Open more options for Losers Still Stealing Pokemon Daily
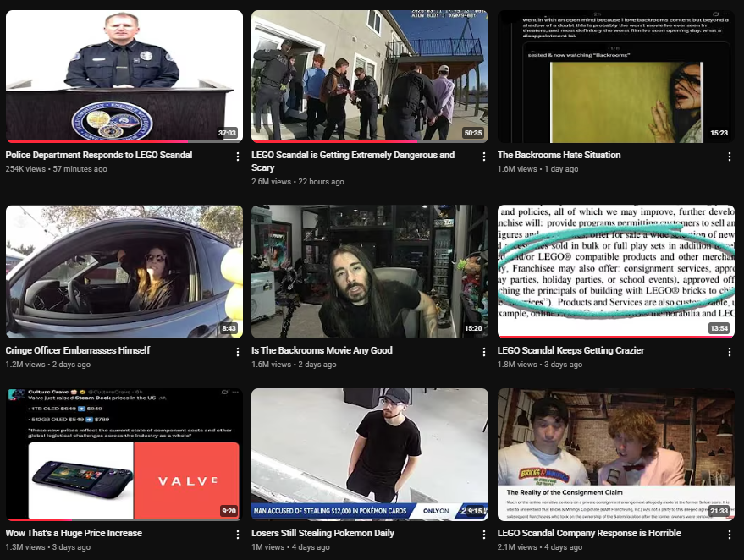744x560 pixels. (483, 535)
